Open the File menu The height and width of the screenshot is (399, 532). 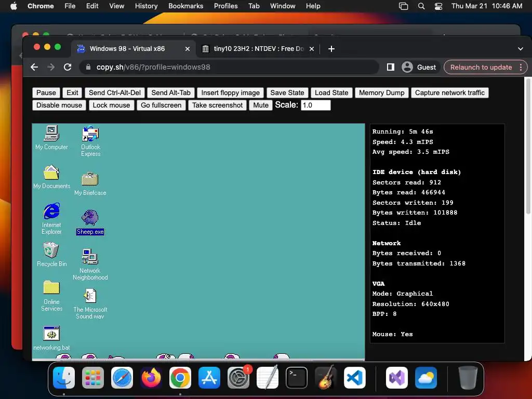(x=70, y=6)
